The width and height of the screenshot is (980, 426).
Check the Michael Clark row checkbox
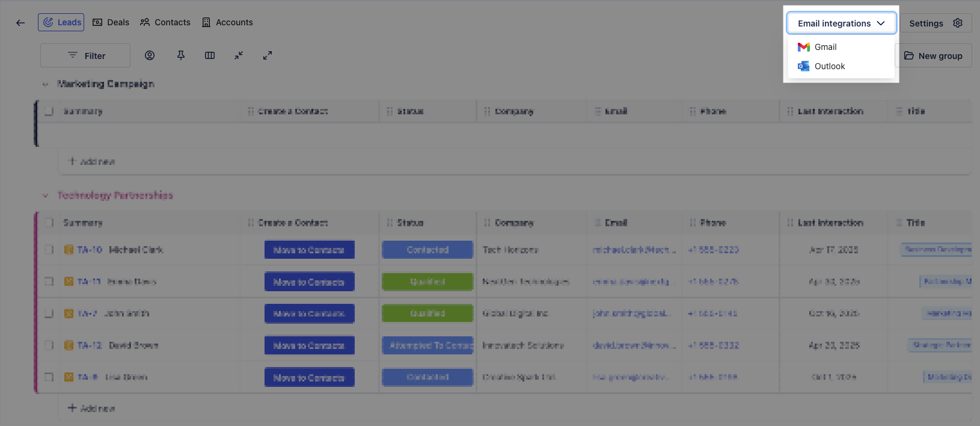coord(49,250)
